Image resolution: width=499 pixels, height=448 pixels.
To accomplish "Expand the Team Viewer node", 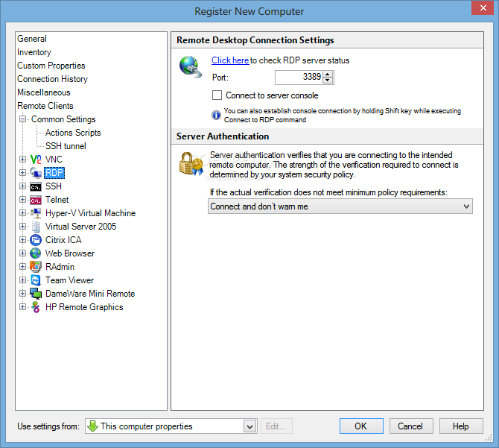I will pos(22,280).
